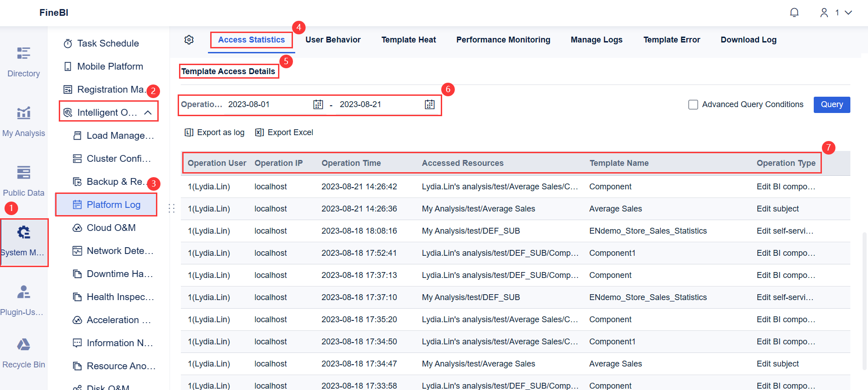Open the user account icon
Viewport: 868px width, 390px height.
point(824,13)
